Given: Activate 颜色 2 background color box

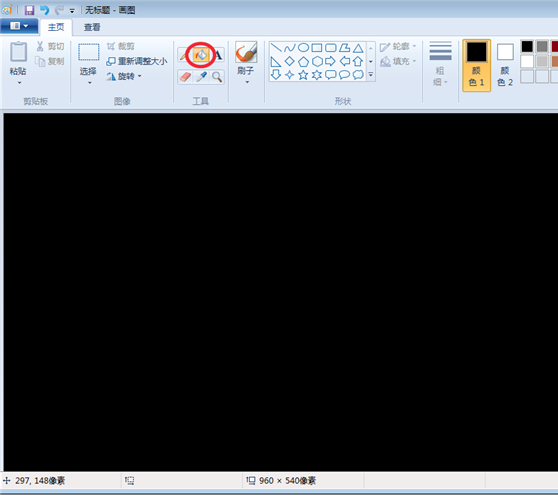Looking at the screenshot, I should pos(505,65).
